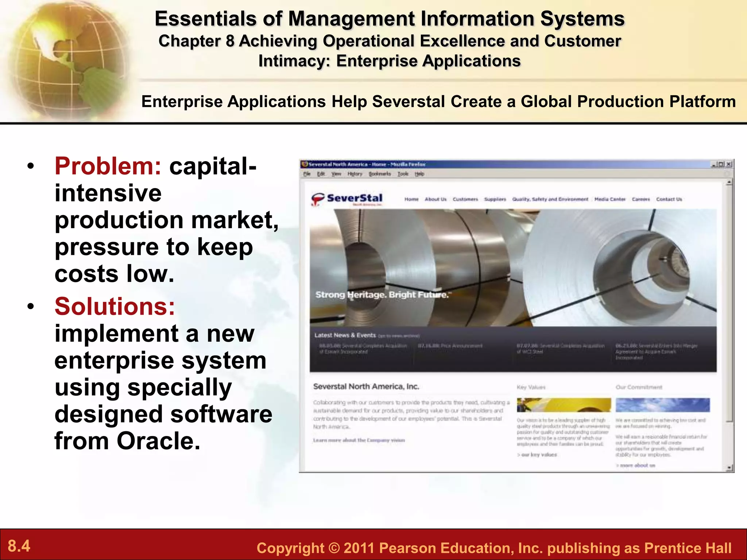Open the news item about WCI Steel acquisition
747x560 pixels.
click(x=560, y=349)
